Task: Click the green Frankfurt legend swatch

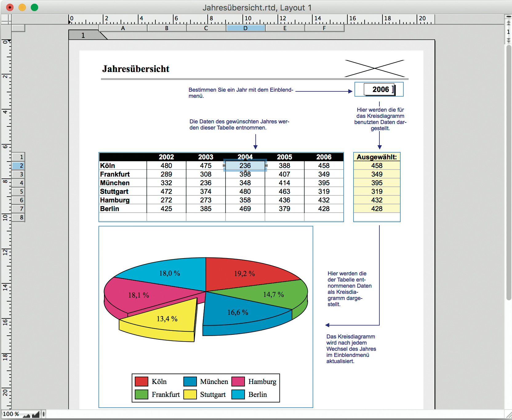Action: click(142, 394)
